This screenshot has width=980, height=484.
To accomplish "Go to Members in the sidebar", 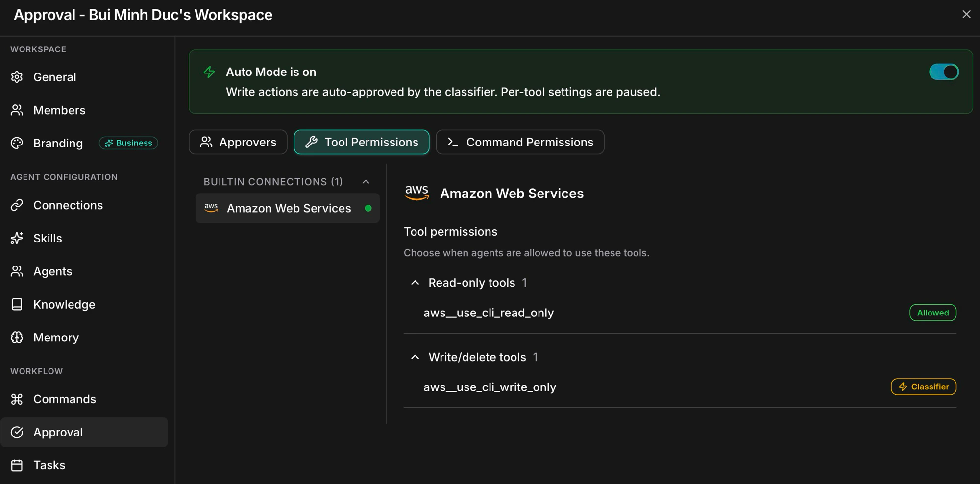I will pyautogui.click(x=84, y=110).
